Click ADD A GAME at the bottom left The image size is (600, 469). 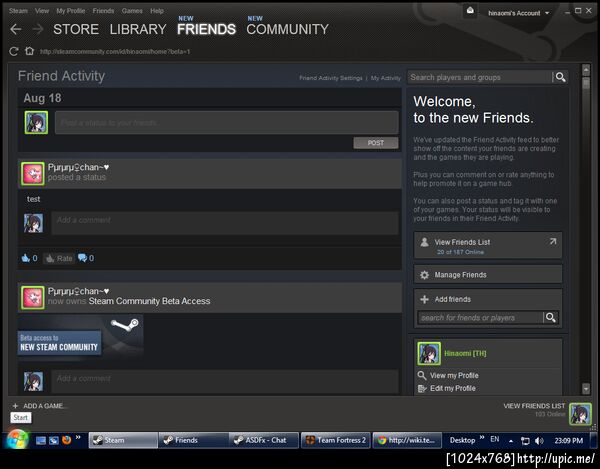point(45,406)
